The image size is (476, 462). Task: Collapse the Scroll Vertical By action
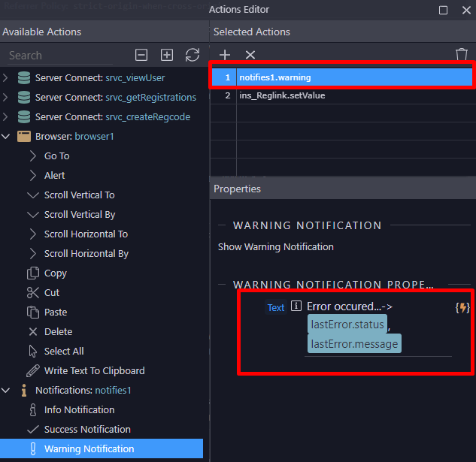click(x=33, y=214)
